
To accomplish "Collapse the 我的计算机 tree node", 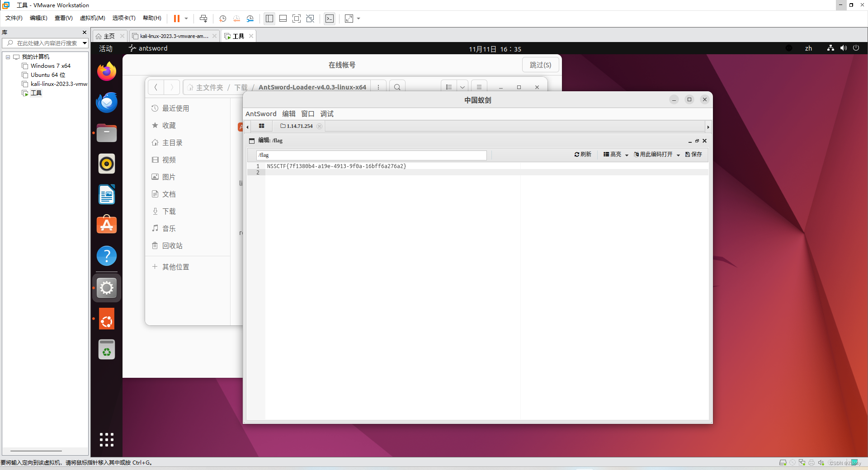I will pyautogui.click(x=7, y=56).
